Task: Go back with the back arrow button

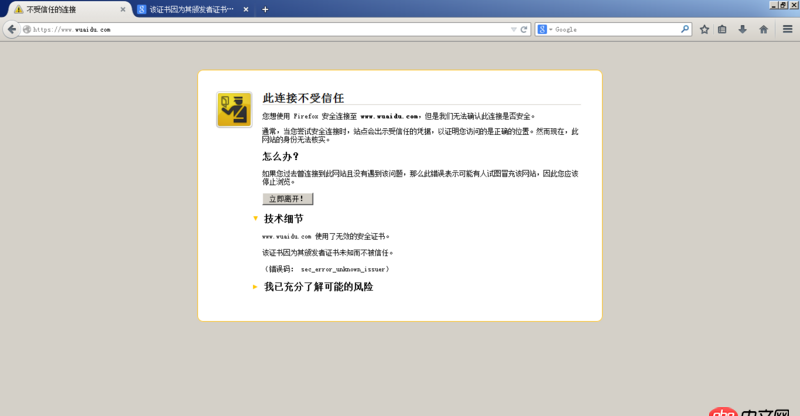Action: pyautogui.click(x=12, y=29)
